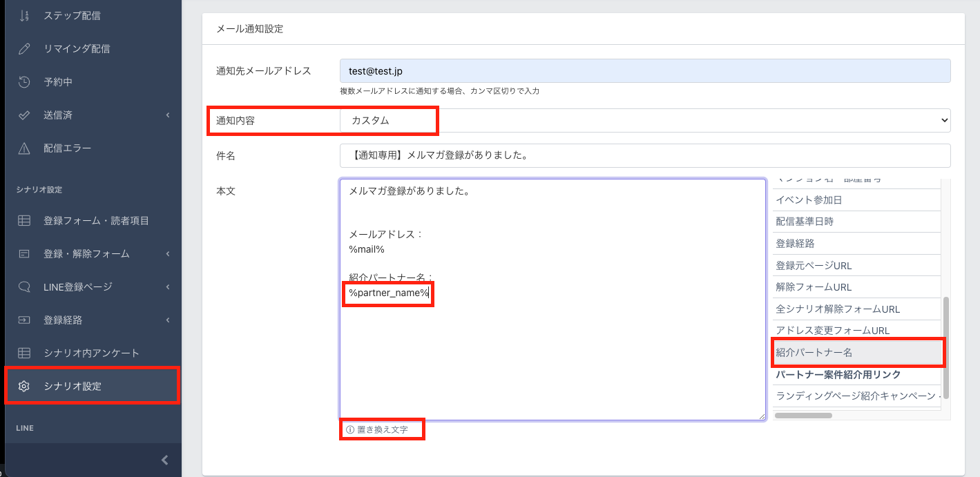980x477 pixels.
Task: Click the 件名 subject input field
Action: pos(644,155)
